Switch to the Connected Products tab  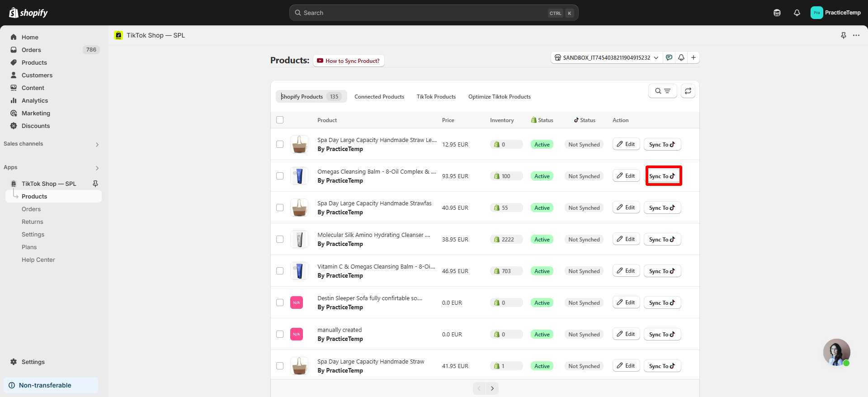379,97
